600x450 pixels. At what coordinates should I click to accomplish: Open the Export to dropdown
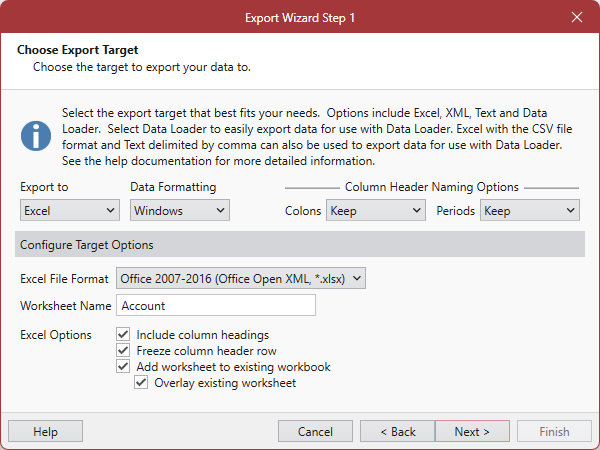click(x=70, y=210)
